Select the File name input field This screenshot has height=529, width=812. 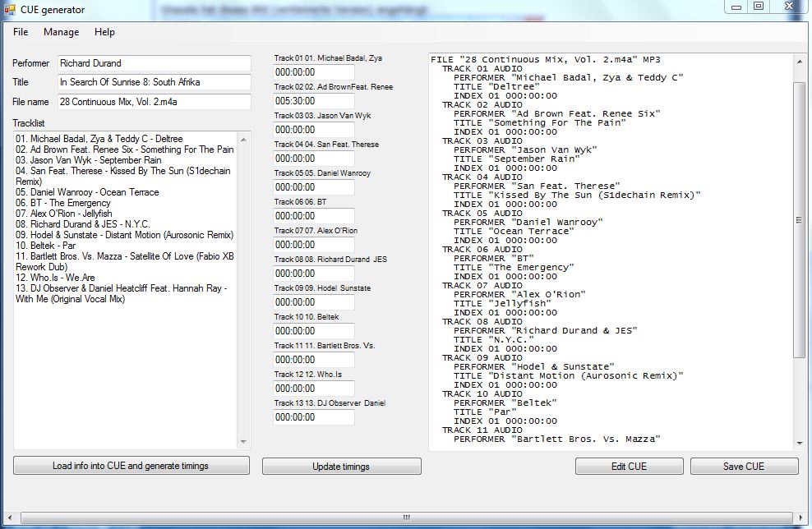click(154, 102)
